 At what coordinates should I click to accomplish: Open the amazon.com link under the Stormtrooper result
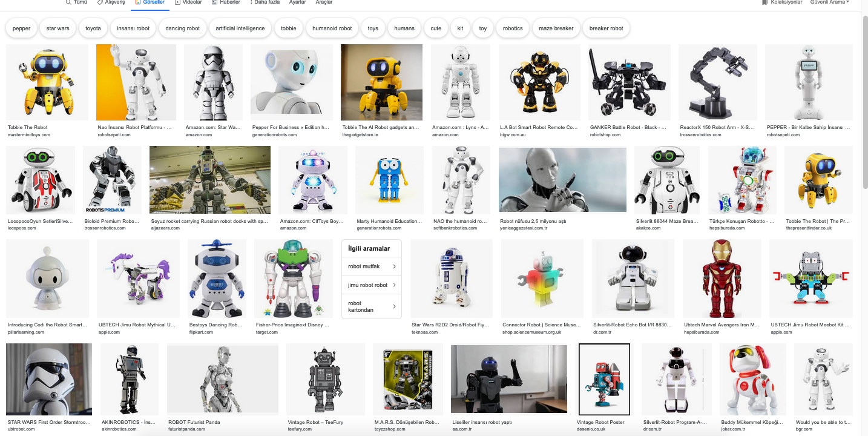click(199, 134)
